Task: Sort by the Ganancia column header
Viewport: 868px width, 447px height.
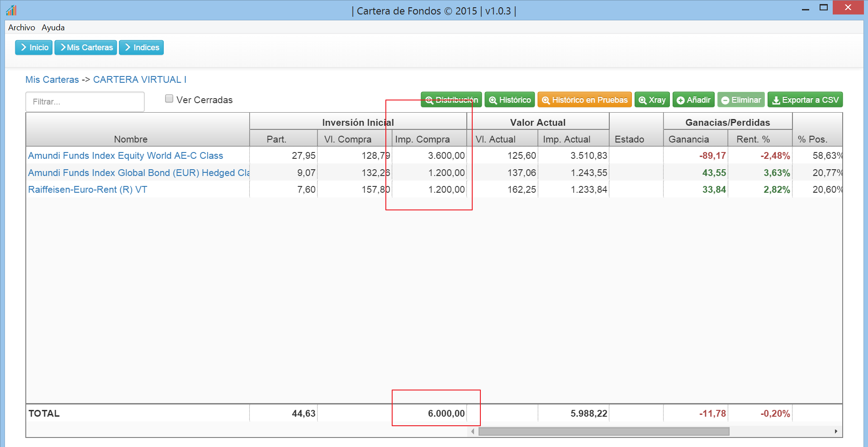Action: [x=688, y=139]
